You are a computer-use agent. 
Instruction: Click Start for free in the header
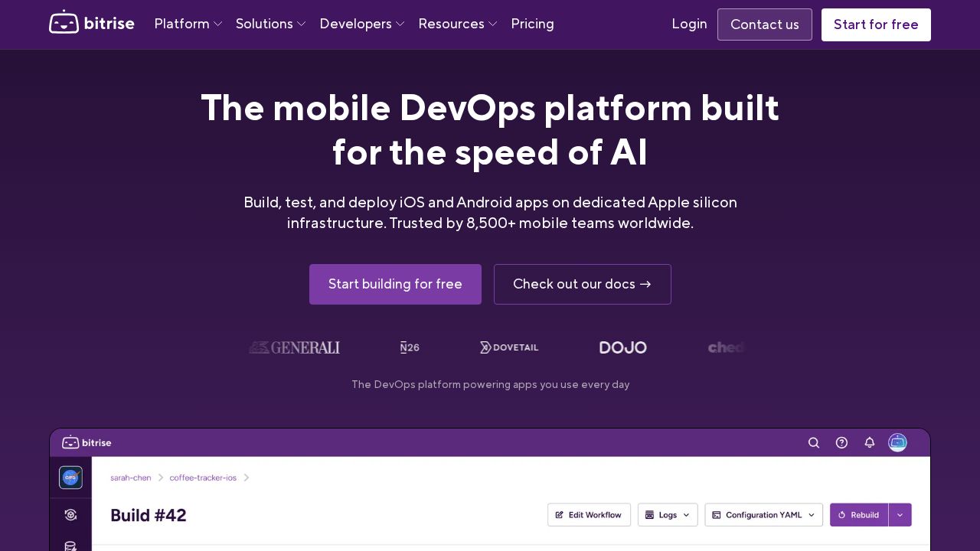876,24
